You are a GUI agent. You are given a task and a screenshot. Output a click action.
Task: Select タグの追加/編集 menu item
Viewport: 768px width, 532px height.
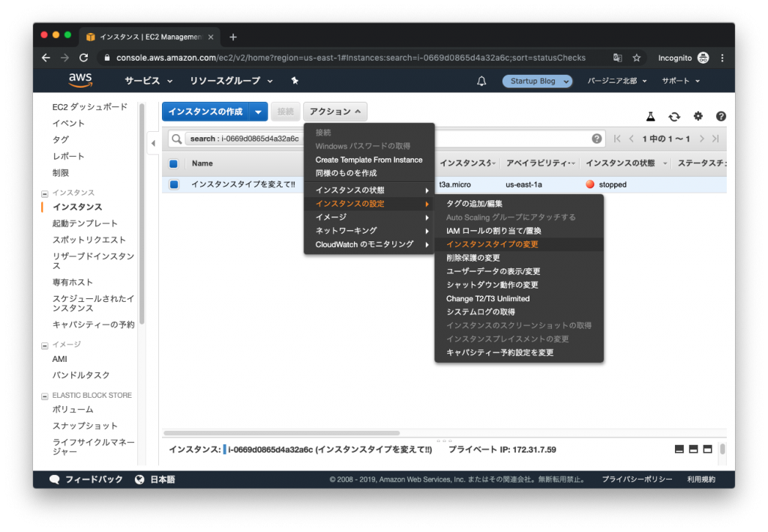(x=519, y=204)
